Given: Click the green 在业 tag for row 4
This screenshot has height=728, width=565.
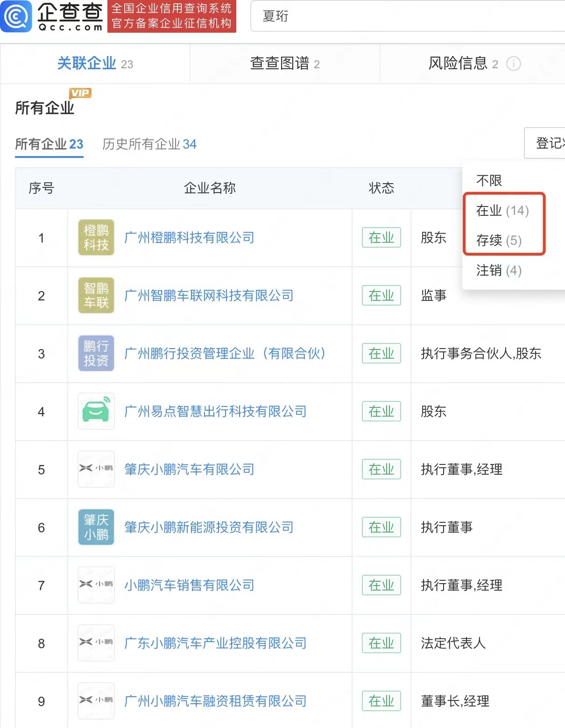Looking at the screenshot, I should 381,412.
